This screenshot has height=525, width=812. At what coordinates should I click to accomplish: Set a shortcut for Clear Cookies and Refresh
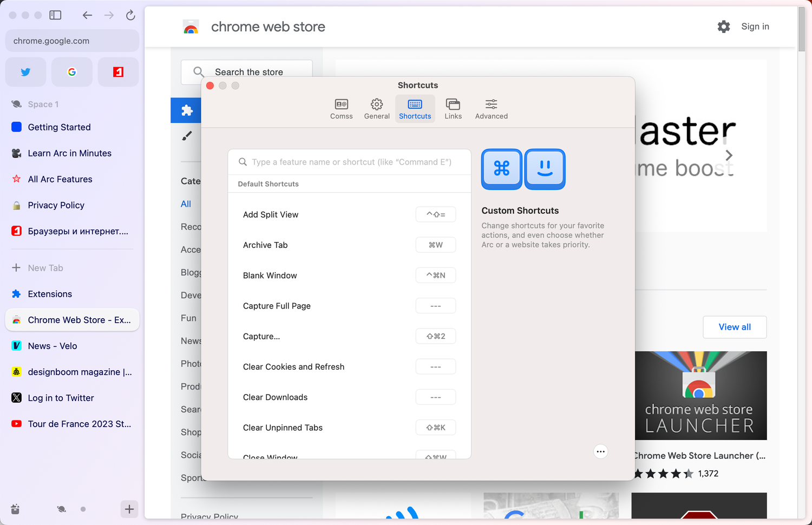point(436,366)
